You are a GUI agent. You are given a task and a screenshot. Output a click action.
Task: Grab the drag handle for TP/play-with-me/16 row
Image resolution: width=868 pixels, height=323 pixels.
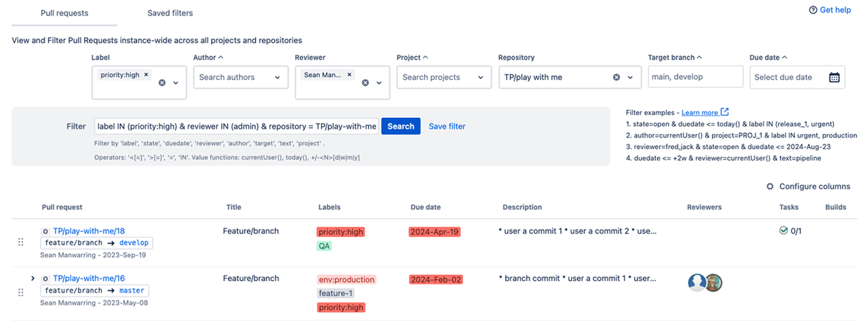tap(20, 293)
